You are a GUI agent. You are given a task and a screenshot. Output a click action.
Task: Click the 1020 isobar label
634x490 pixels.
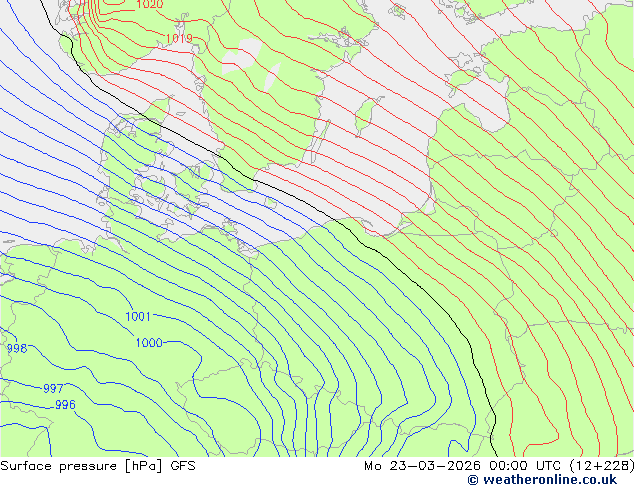click(150, 4)
